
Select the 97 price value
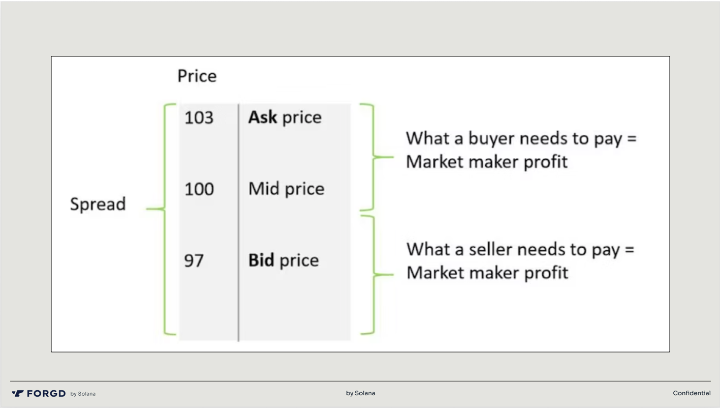(x=194, y=260)
